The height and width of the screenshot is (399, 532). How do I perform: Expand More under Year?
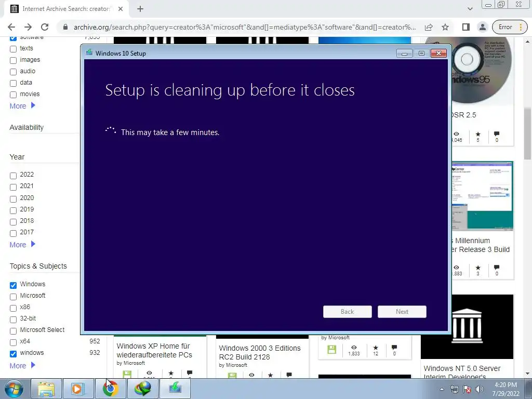(22, 245)
